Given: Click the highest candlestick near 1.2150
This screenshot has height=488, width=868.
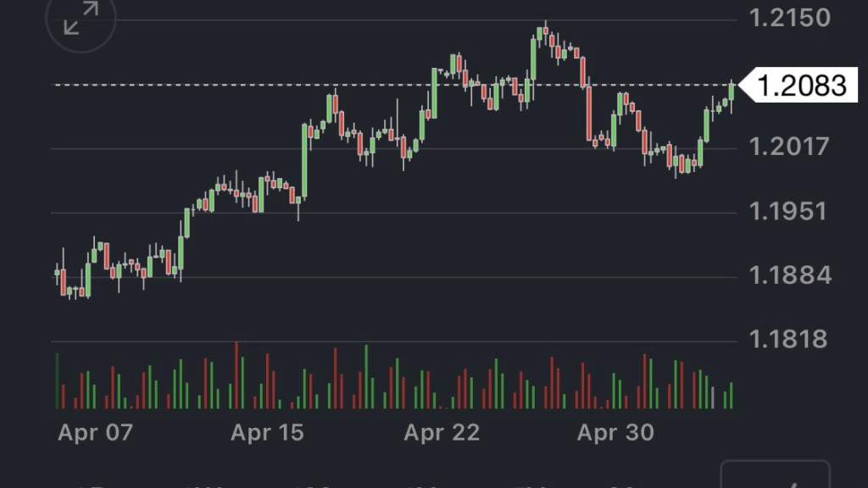Looking at the screenshot, I should coord(540,36).
